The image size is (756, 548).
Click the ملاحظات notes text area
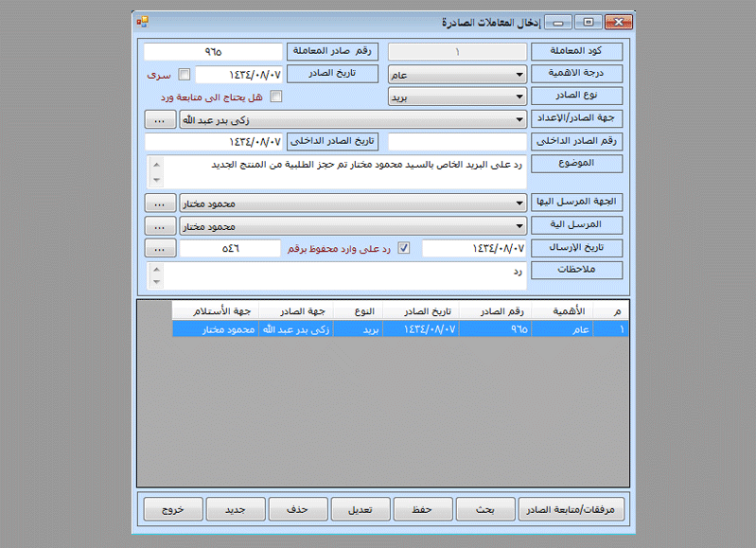pyautogui.click(x=336, y=275)
